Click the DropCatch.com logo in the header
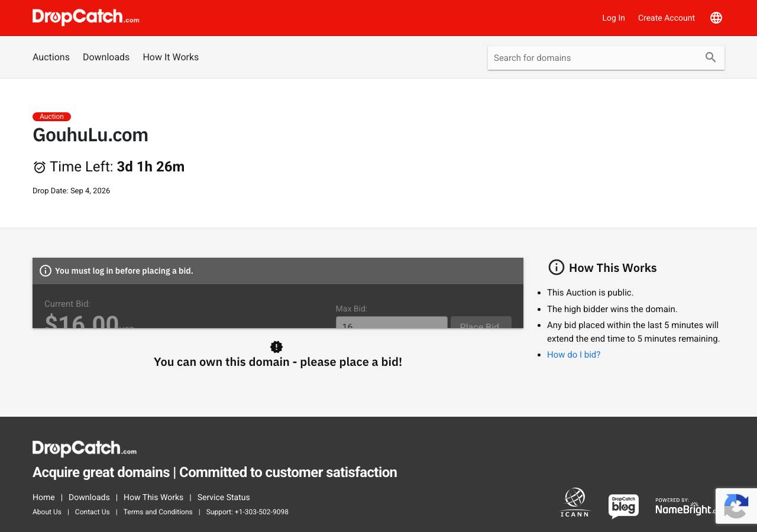Screen dimensions: 757x532 (x=86, y=18)
